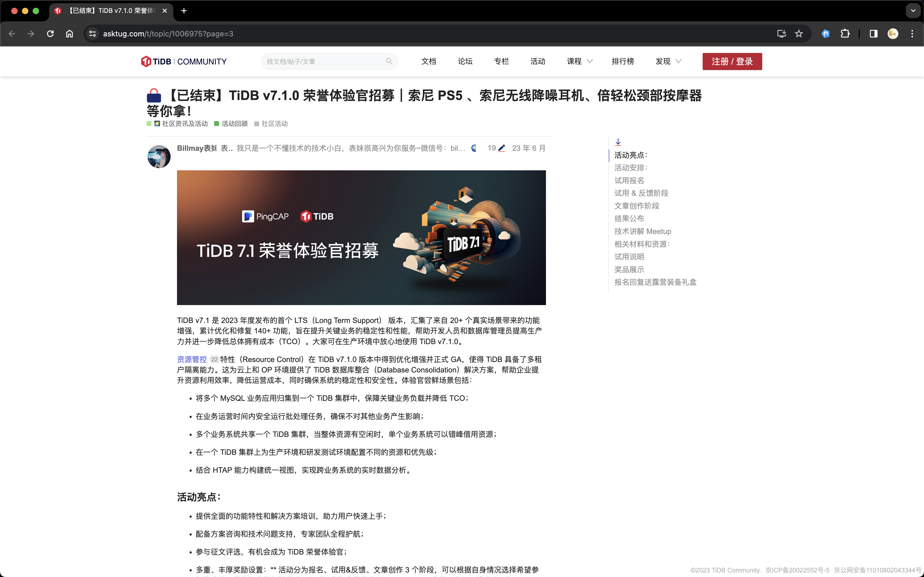Click the jump-to-bottom arrow in outline
The image size is (924, 577).
click(x=618, y=142)
